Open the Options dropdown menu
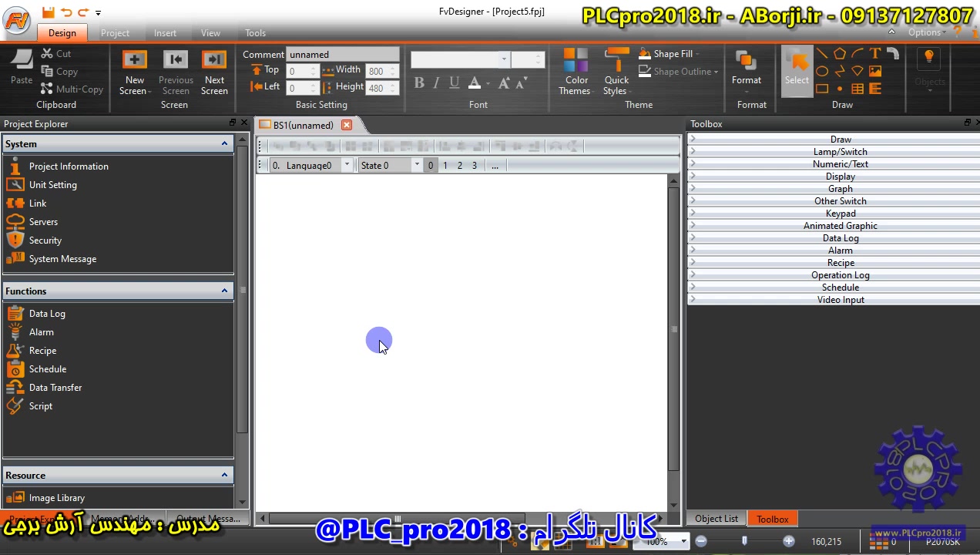 coord(927,32)
